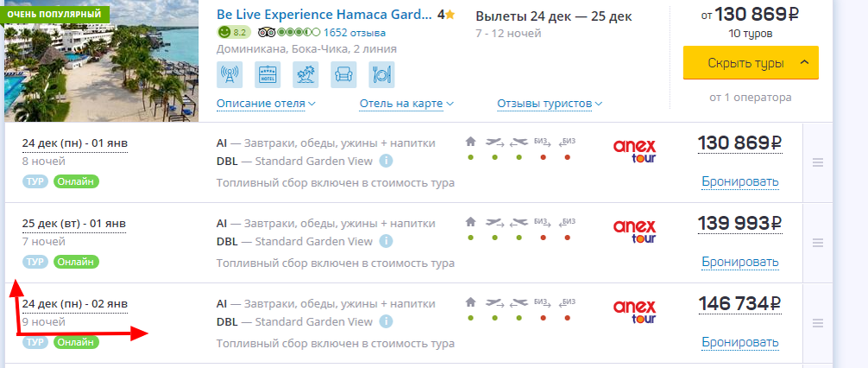This screenshot has width=868, height=368.
Task: Click the house availability icon in the 139 993₽ row
Action: click(470, 222)
